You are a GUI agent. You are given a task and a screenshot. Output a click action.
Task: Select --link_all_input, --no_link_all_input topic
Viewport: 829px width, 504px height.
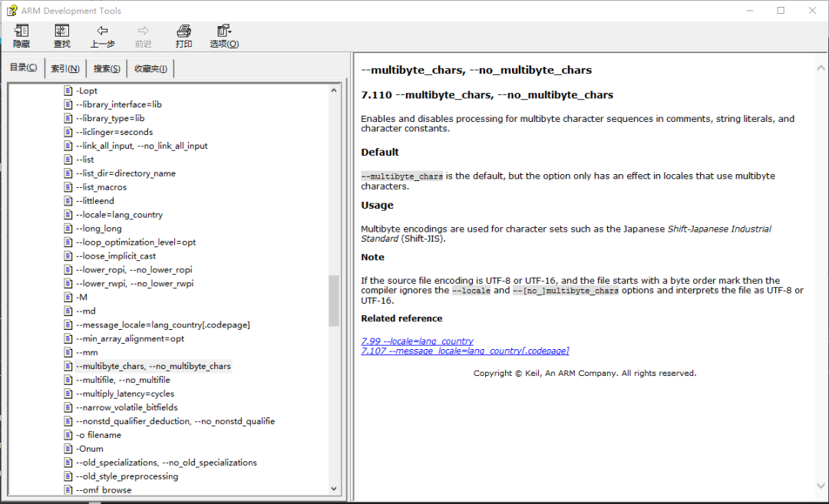click(142, 146)
